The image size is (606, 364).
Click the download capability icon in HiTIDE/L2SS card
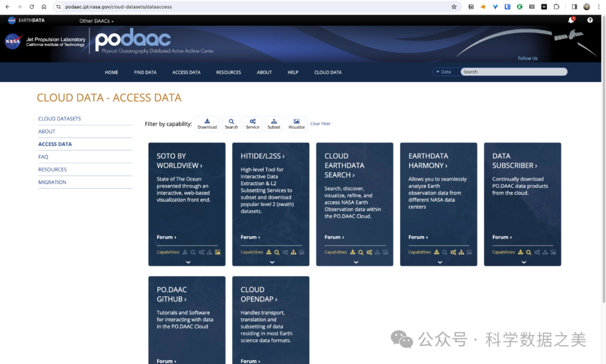(269, 252)
